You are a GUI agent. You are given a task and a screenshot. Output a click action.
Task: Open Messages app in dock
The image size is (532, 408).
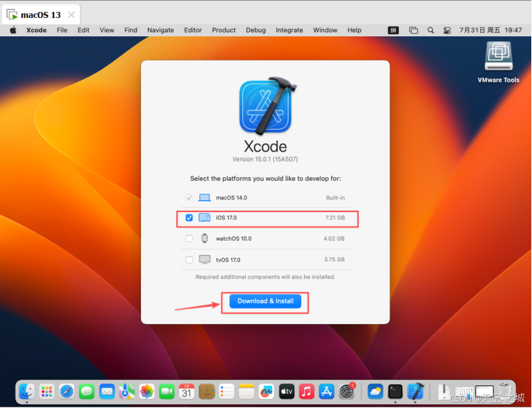click(87, 392)
